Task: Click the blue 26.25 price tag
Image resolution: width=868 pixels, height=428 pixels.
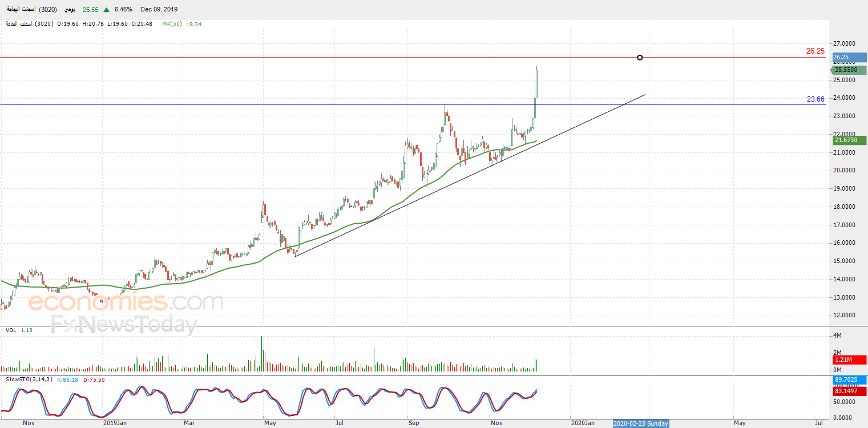Action: point(849,57)
